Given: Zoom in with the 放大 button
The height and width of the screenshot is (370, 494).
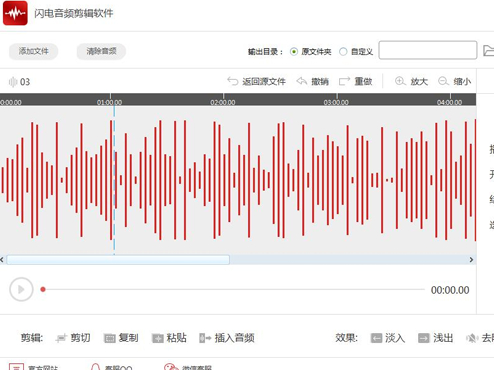Looking at the screenshot, I should coord(411,81).
